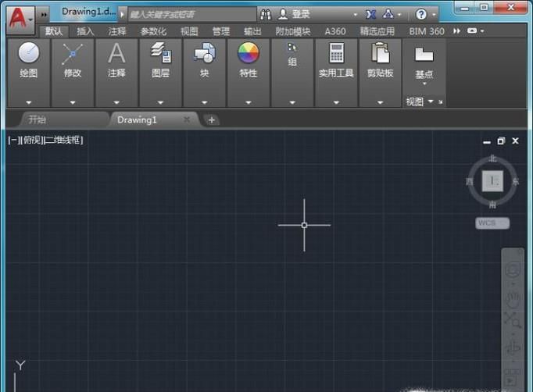Viewport: 533px width, 392px height.
Task: Click the 二维线框 visual style control
Action: click(64, 140)
